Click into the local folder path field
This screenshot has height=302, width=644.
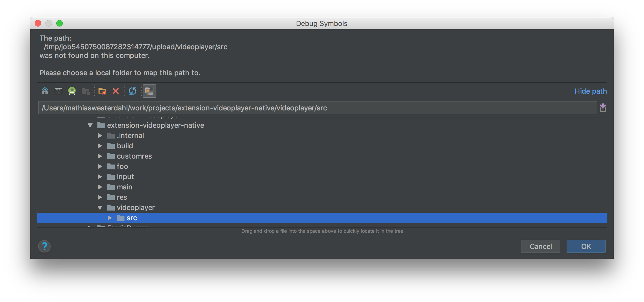pos(317,108)
